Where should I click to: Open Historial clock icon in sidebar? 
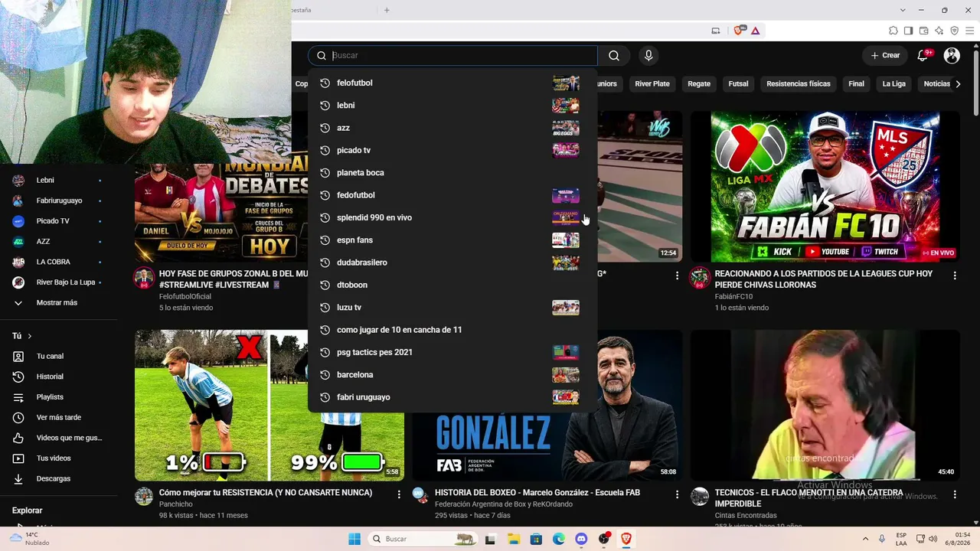coord(18,377)
